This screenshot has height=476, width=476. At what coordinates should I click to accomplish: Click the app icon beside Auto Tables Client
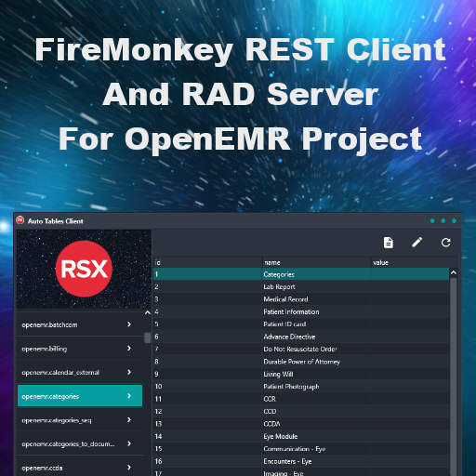(x=20, y=220)
